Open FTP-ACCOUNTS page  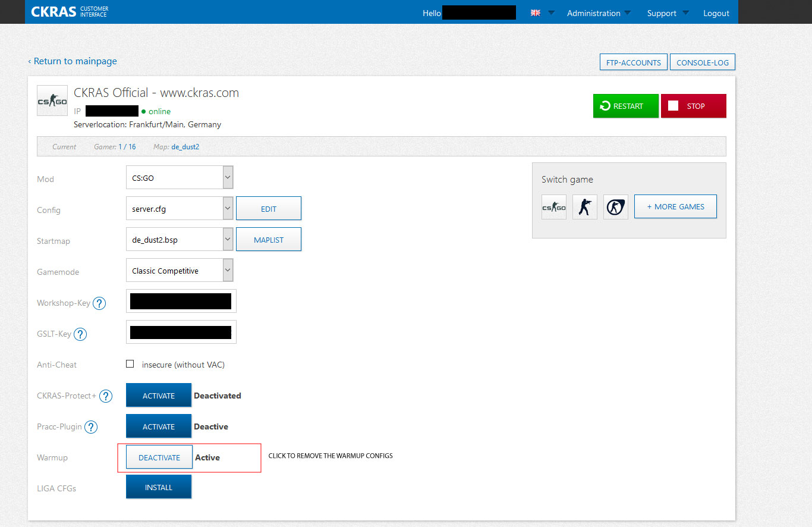634,62
